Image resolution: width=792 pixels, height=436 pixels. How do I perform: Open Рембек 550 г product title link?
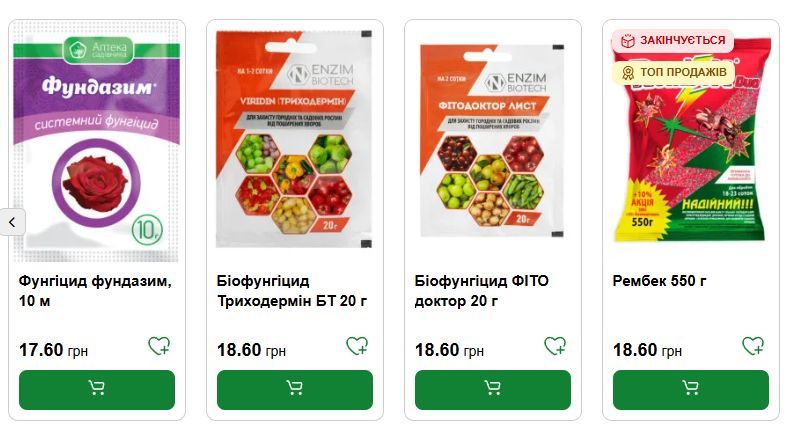coord(659,280)
